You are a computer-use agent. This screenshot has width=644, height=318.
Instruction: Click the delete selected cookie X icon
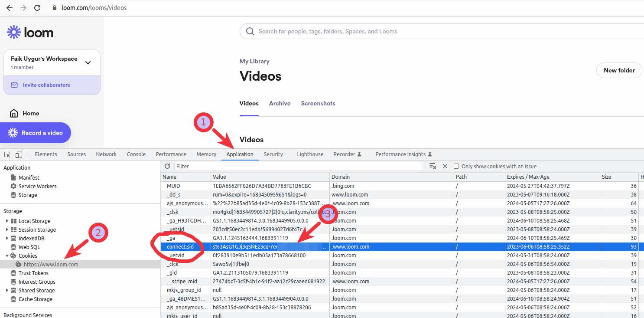[x=445, y=166]
